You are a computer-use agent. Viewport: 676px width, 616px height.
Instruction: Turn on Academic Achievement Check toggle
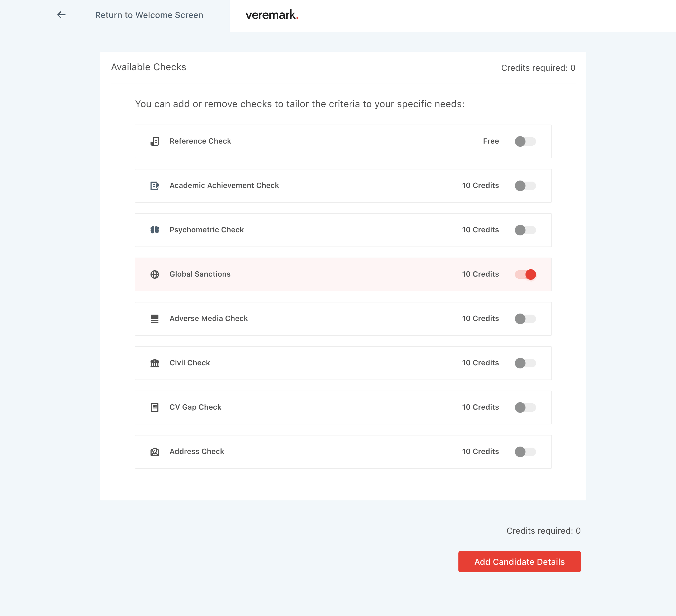[525, 186]
